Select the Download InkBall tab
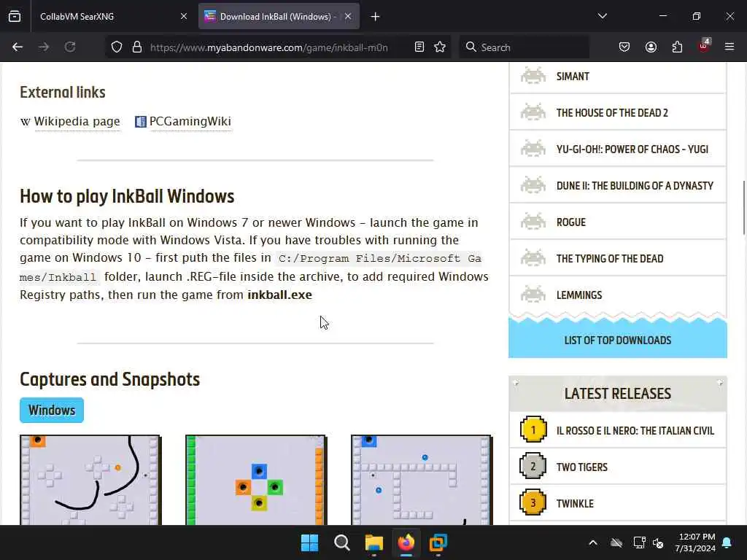747x560 pixels. click(x=279, y=17)
